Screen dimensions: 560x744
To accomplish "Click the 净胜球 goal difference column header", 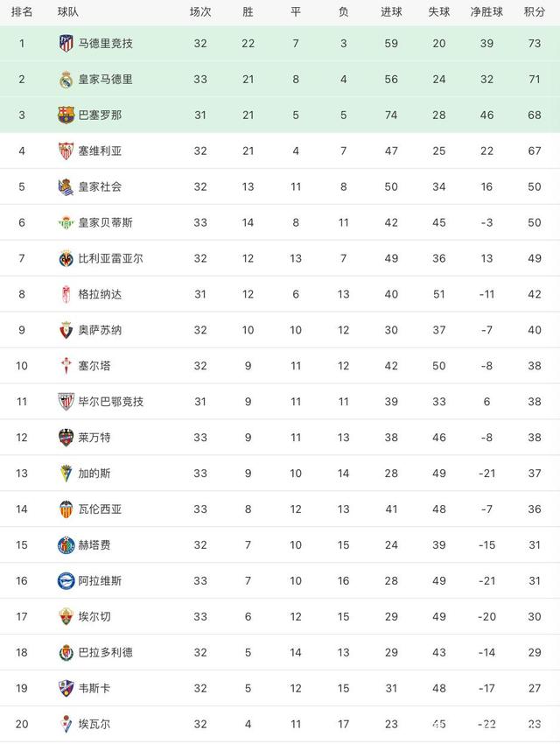I will (486, 12).
